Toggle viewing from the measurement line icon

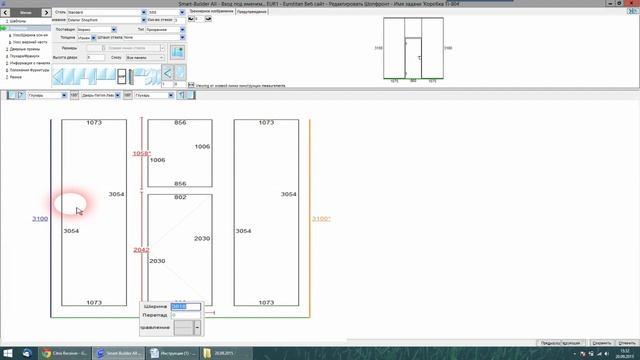click(x=191, y=85)
